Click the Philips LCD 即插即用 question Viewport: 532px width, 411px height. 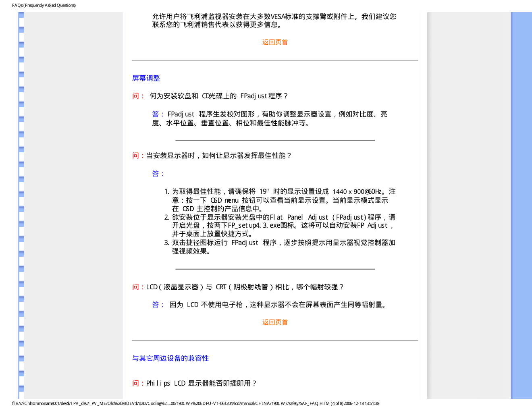195,383
